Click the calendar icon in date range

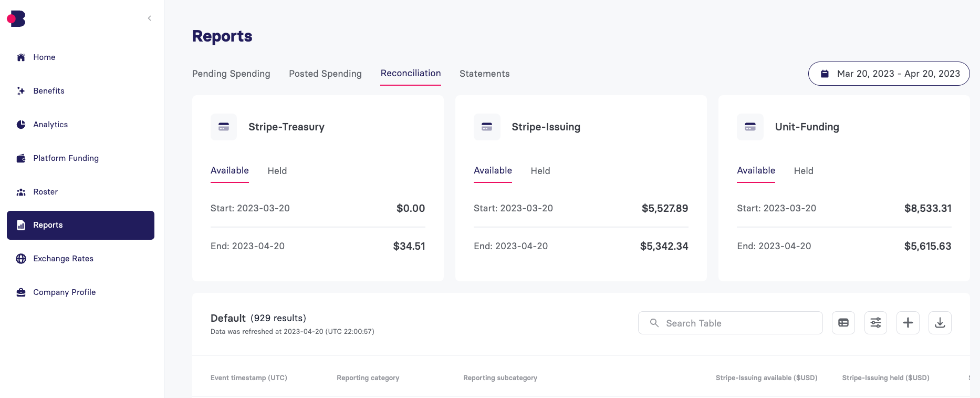(x=825, y=74)
